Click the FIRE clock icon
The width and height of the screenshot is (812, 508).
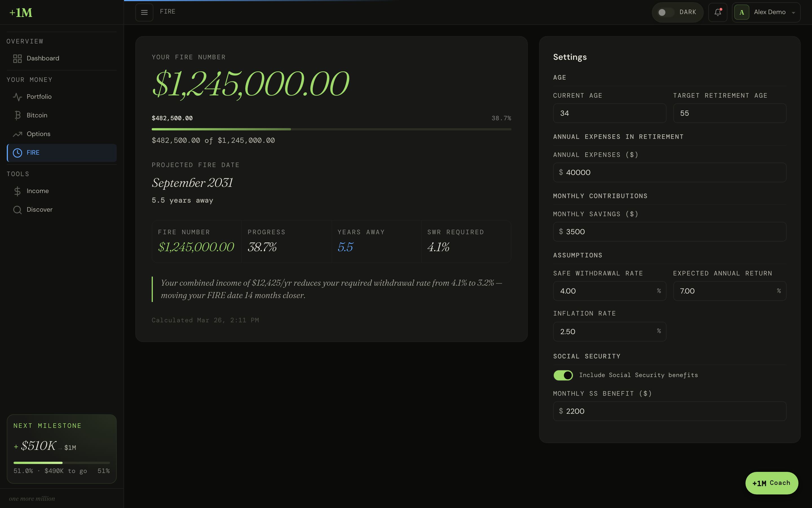click(x=17, y=152)
